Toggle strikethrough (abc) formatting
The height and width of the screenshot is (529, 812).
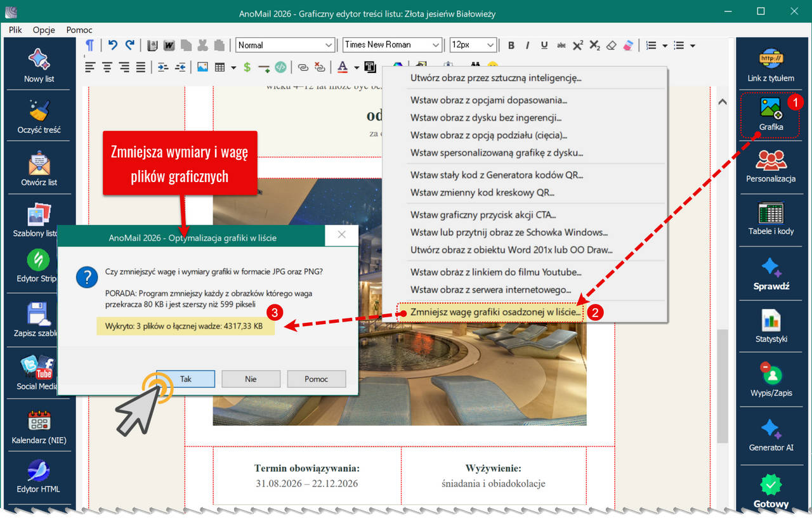[561, 45]
